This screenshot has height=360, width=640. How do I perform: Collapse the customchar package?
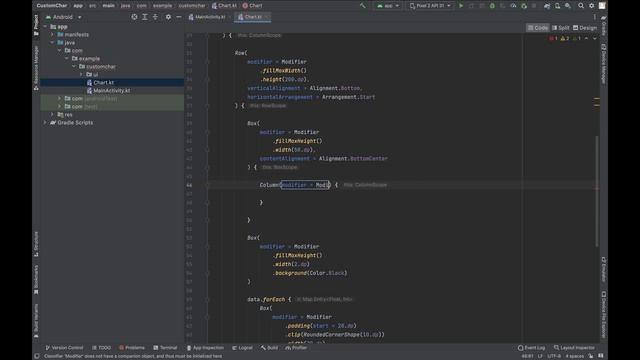[x=74, y=67]
